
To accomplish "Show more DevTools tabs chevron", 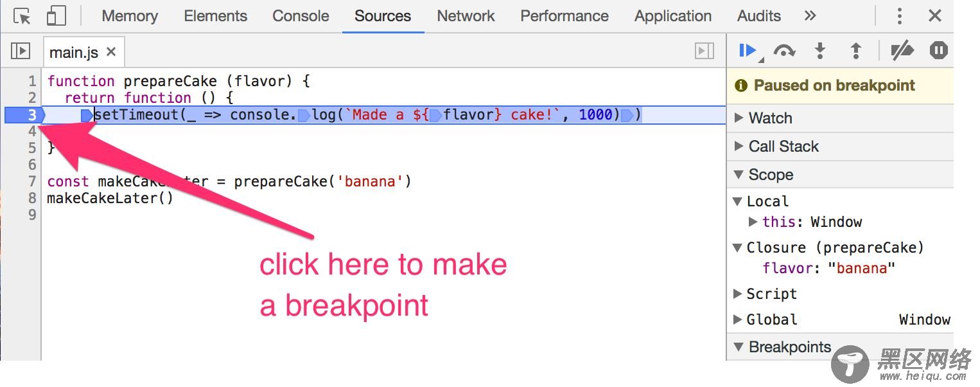I will [x=810, y=16].
